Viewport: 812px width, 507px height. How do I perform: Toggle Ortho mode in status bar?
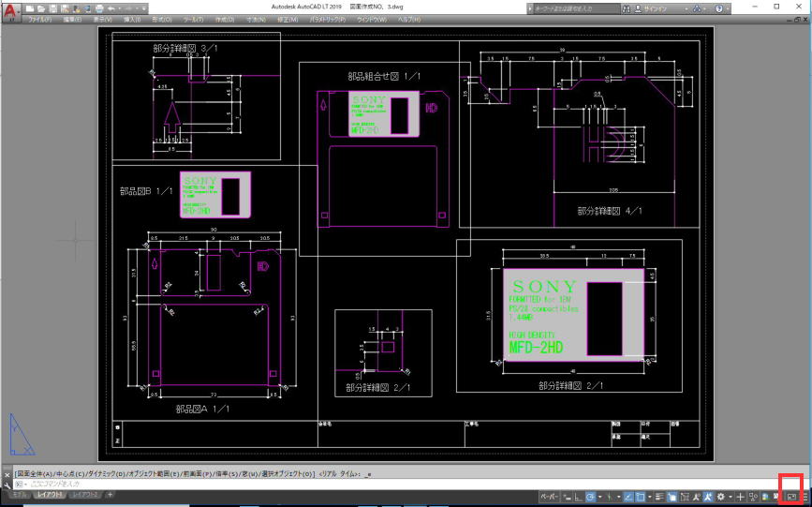coord(578,497)
